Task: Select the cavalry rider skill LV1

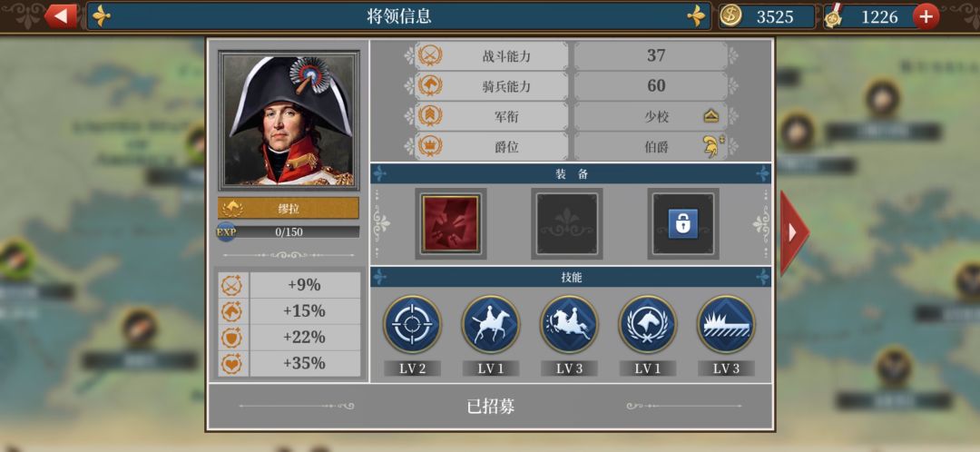Action: coord(491,324)
